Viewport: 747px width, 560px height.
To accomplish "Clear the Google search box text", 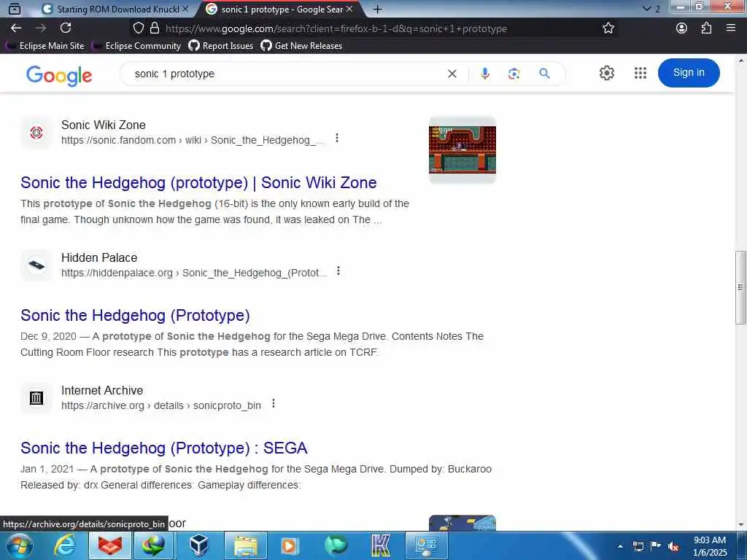I will pos(452,74).
